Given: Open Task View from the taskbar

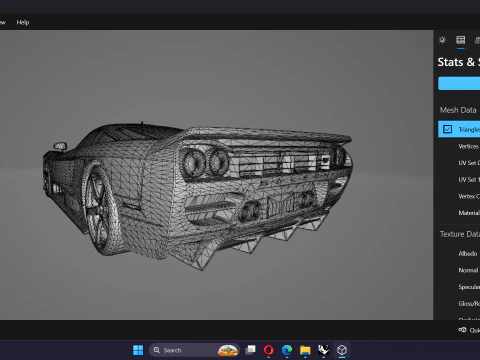Looking at the screenshot, I should tap(250, 350).
